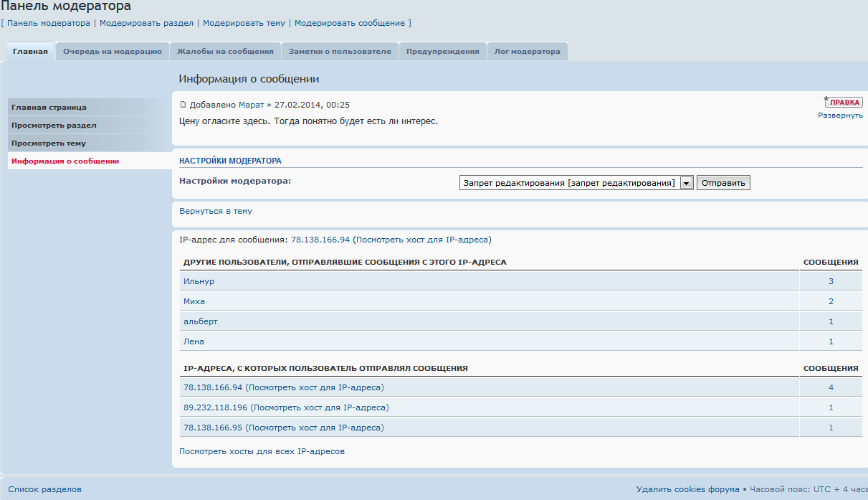Select the Предупреждения tab

442,52
